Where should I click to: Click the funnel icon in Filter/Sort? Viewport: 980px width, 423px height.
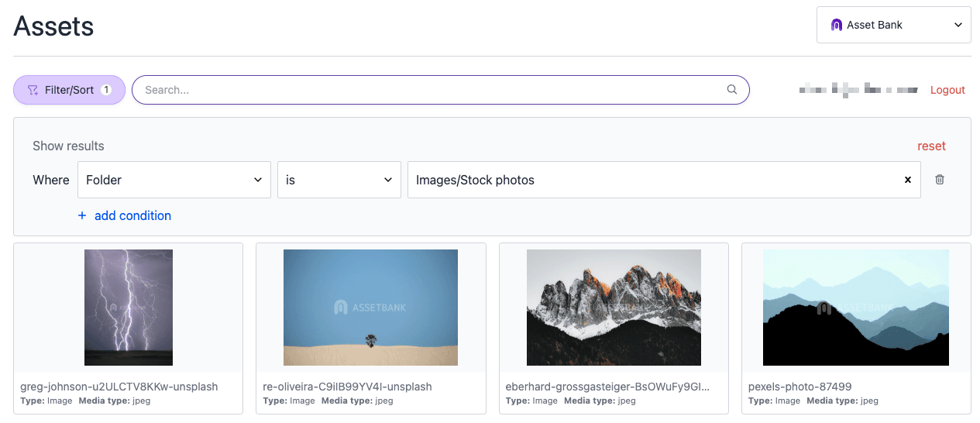tap(33, 90)
